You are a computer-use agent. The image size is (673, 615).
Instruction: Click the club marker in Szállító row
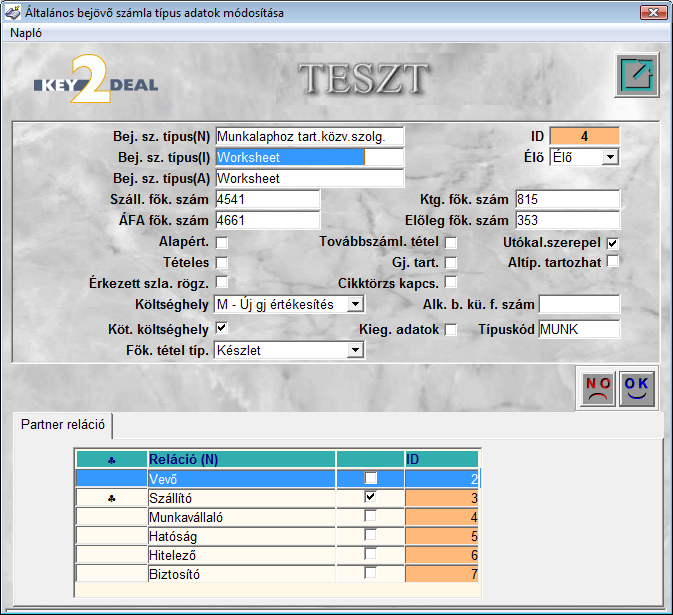coord(112,498)
